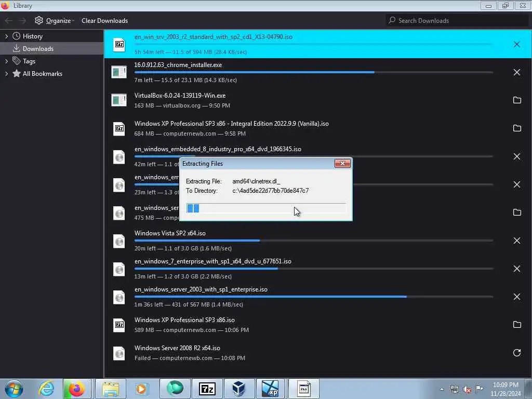Select en_windows_7_enterprise_with_sp1 entry
This screenshot has width=532, height=399.
pos(318,269)
